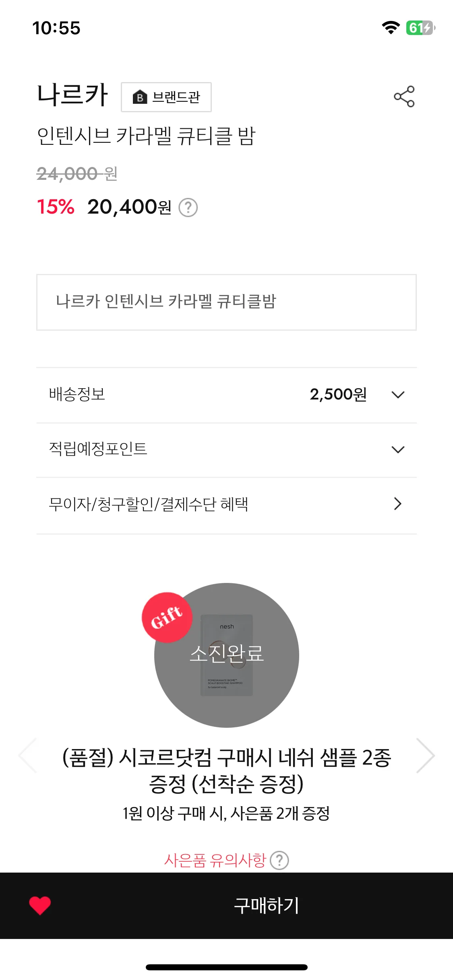The height and width of the screenshot is (980, 453).
Task: Open the 적립예정포인트 row label
Action: click(98, 449)
